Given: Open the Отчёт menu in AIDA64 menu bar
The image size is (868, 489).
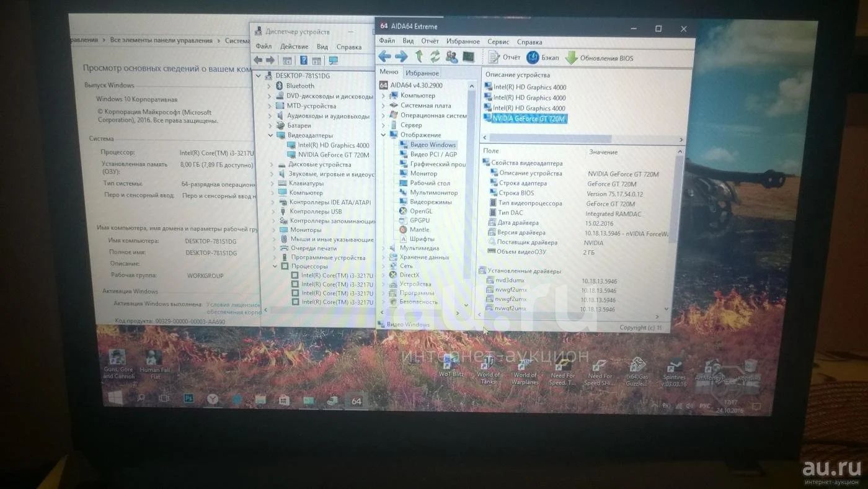Looking at the screenshot, I should click(x=430, y=41).
